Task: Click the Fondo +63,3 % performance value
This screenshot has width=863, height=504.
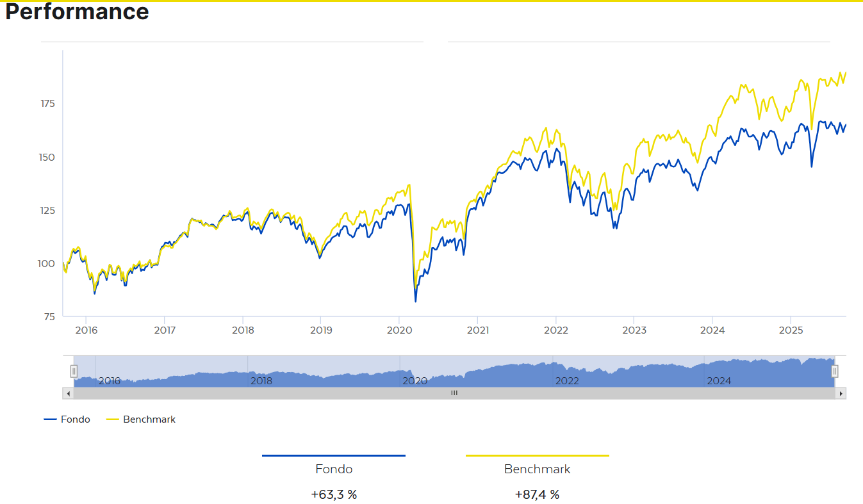Action: pyautogui.click(x=334, y=494)
